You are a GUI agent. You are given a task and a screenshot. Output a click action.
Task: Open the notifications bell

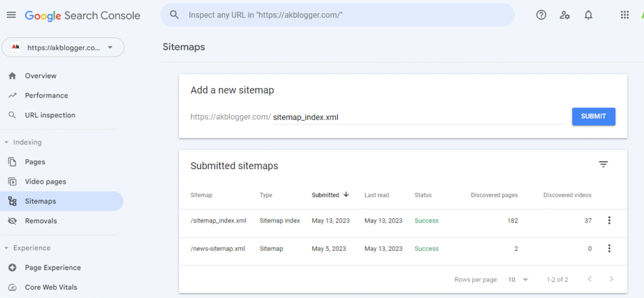tap(588, 15)
